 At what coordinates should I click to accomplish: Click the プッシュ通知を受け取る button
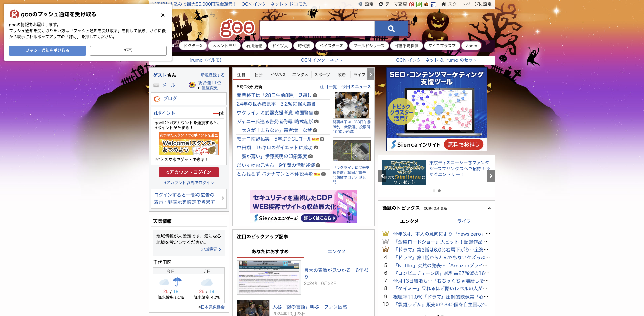point(47,51)
